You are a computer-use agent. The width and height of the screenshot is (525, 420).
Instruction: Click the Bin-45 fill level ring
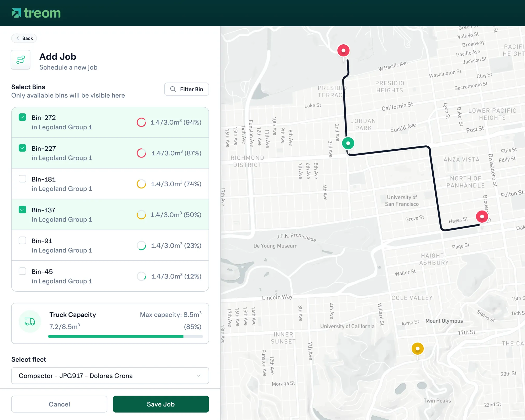pyautogui.click(x=141, y=276)
